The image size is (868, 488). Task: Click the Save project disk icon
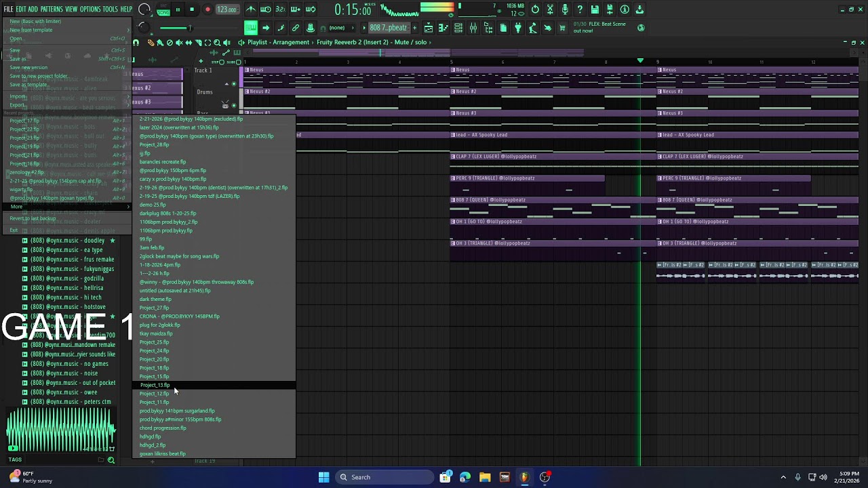(595, 9)
